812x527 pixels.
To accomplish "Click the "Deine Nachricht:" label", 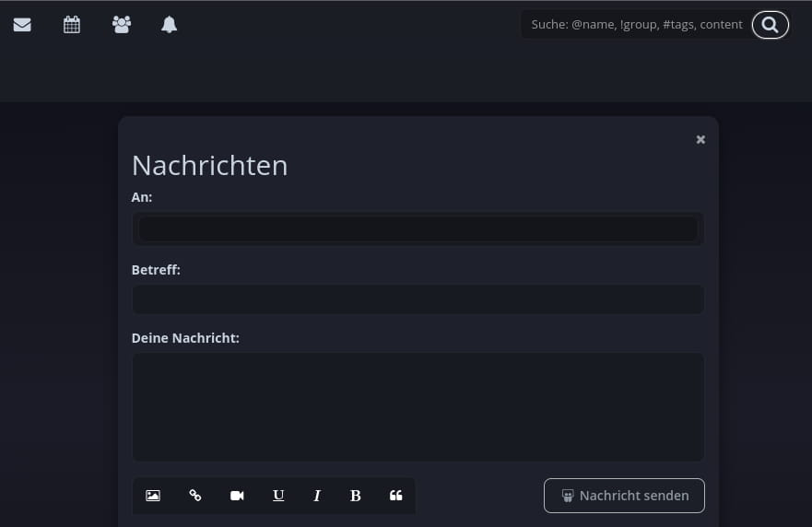I will point(185,338).
